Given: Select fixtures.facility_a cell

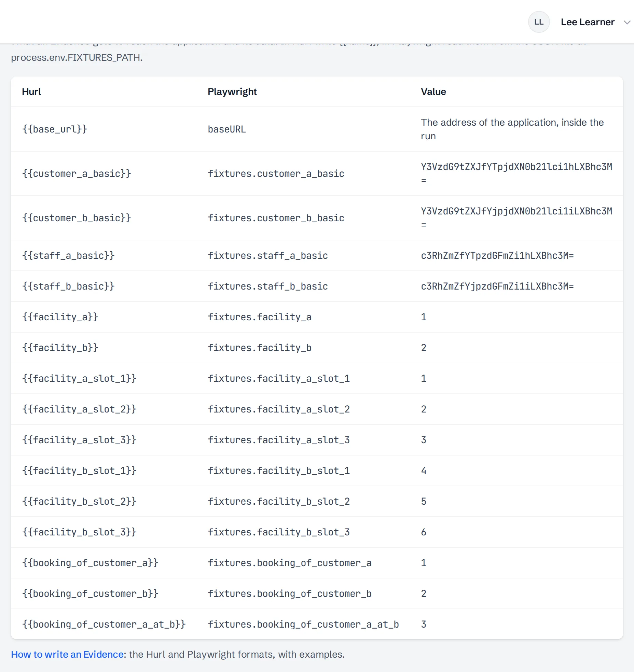Looking at the screenshot, I should pyautogui.click(x=260, y=317).
